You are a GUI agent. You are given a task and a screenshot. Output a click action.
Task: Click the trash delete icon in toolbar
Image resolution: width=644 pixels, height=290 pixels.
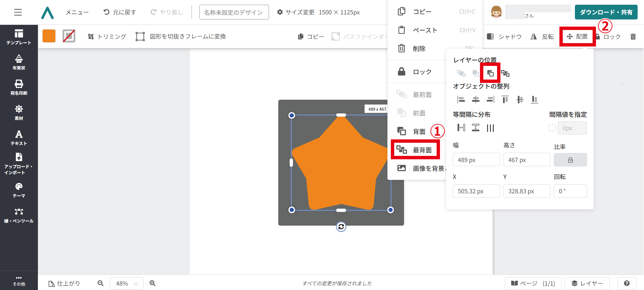tap(633, 37)
